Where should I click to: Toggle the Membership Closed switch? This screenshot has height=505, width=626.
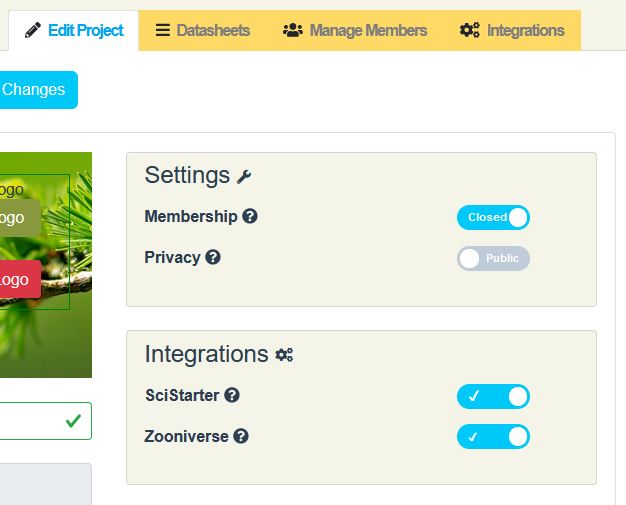[493, 217]
